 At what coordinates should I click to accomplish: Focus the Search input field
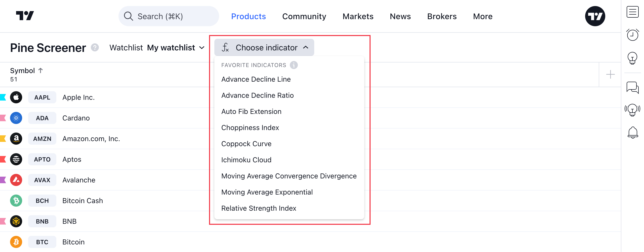pos(169,16)
